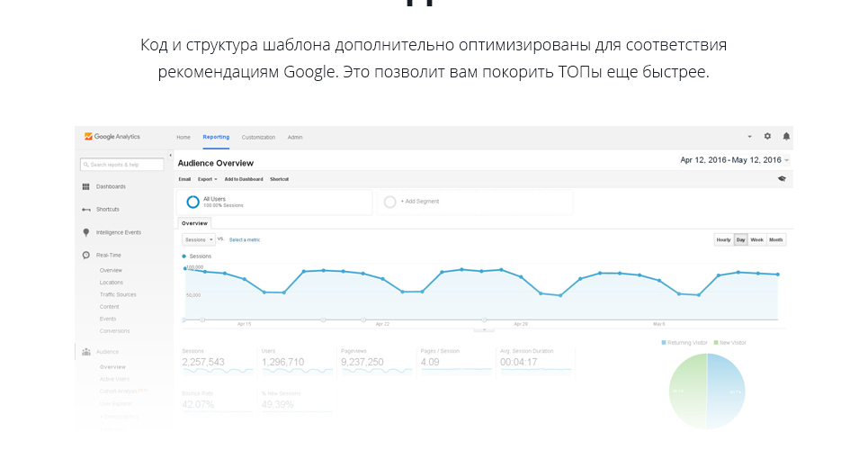The width and height of the screenshot is (868, 450).
Task: Open Dashboards in the sidebar
Action: 111,187
